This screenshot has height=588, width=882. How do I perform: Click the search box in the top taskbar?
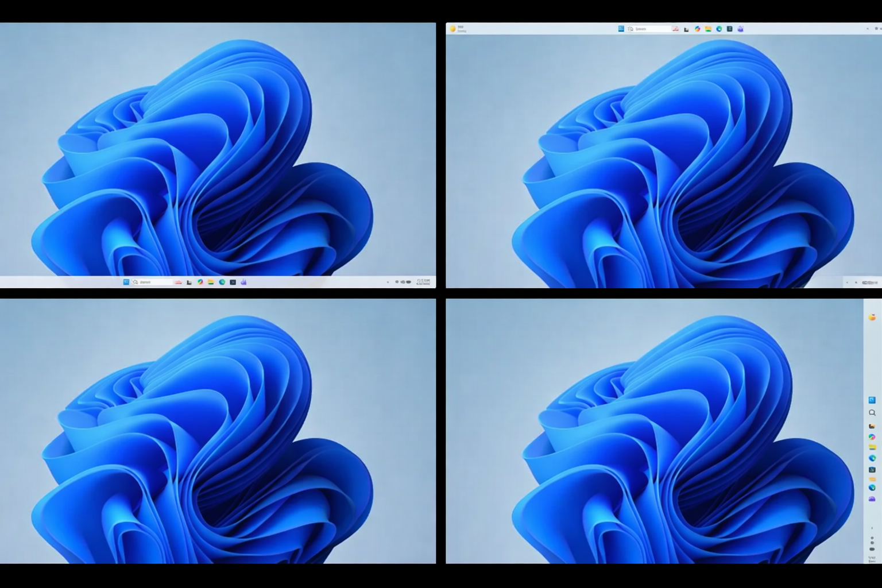coord(649,29)
